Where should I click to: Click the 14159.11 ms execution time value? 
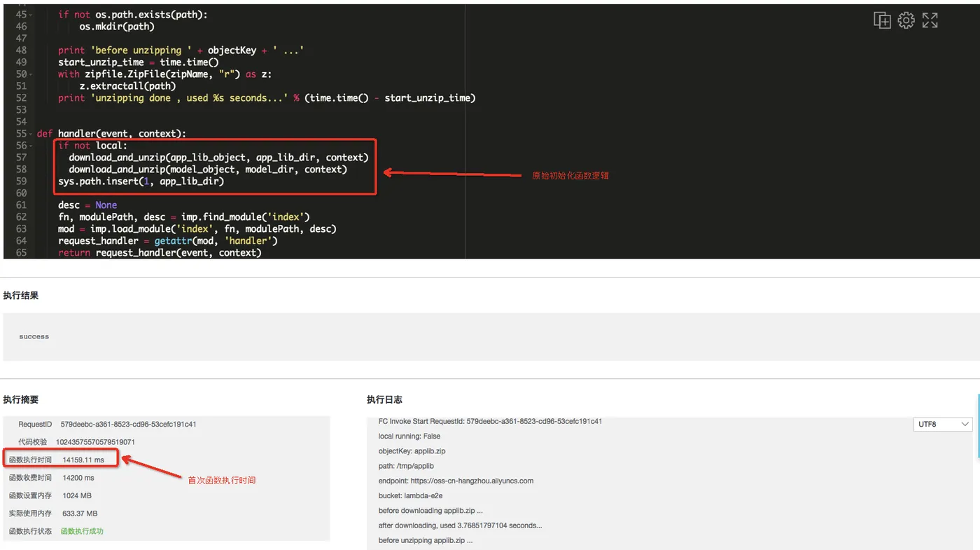[x=83, y=460]
